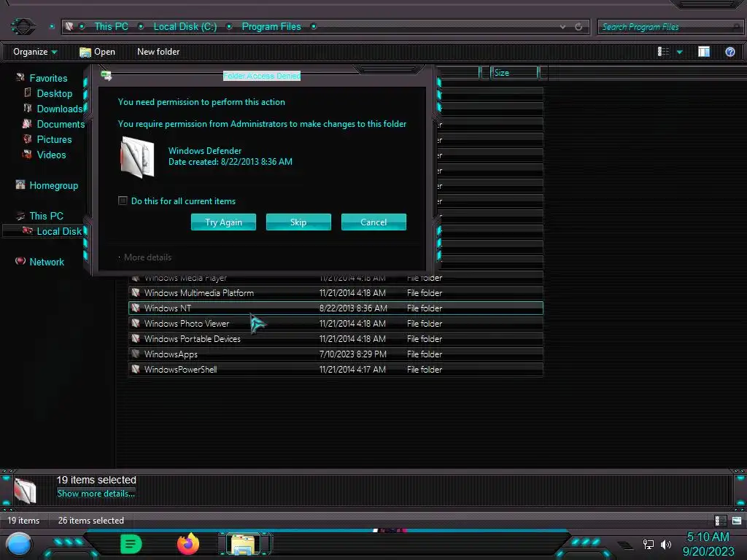This screenshot has height=560, width=747.
Task: Select the Windows NT folder row
Action: (x=336, y=308)
